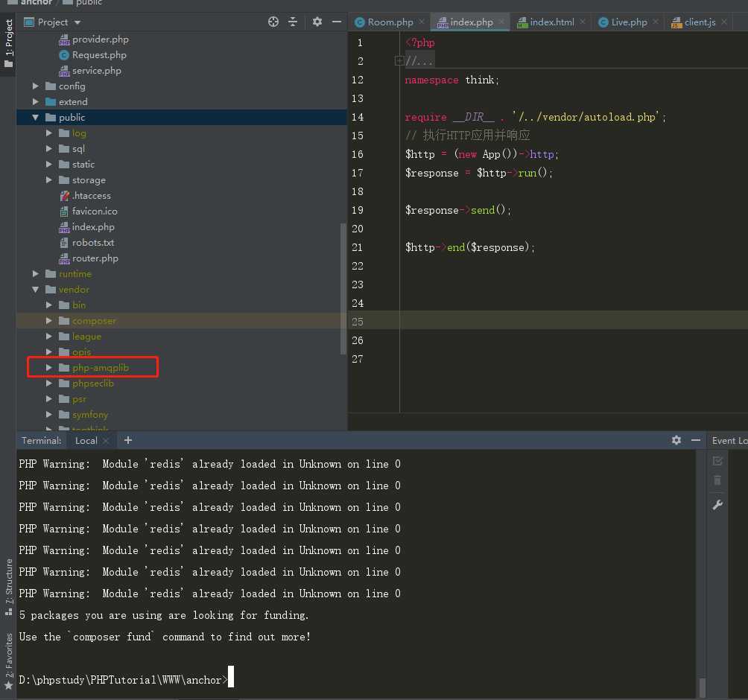The width and height of the screenshot is (748, 700).
Task: Click the require autoload.php code line
Action: coord(535,117)
